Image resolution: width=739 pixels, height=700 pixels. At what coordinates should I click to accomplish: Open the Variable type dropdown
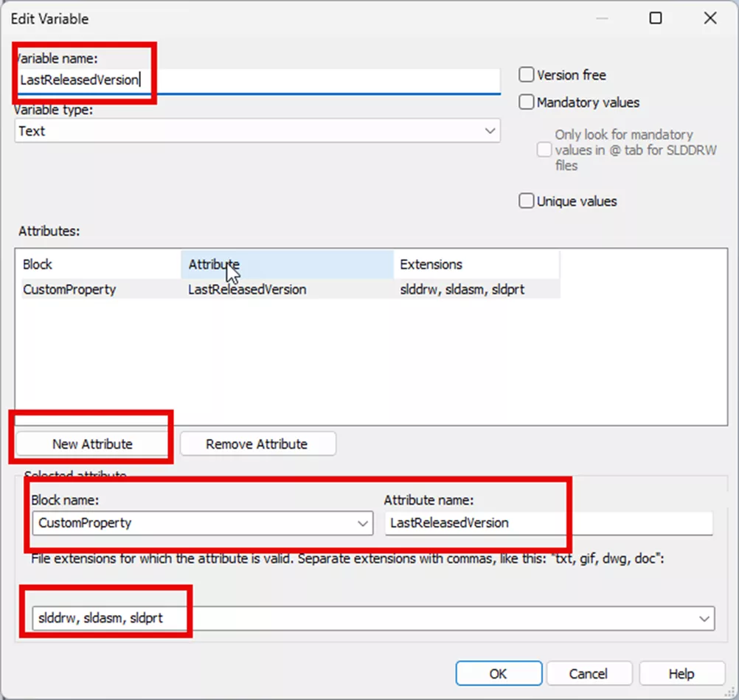(x=490, y=131)
